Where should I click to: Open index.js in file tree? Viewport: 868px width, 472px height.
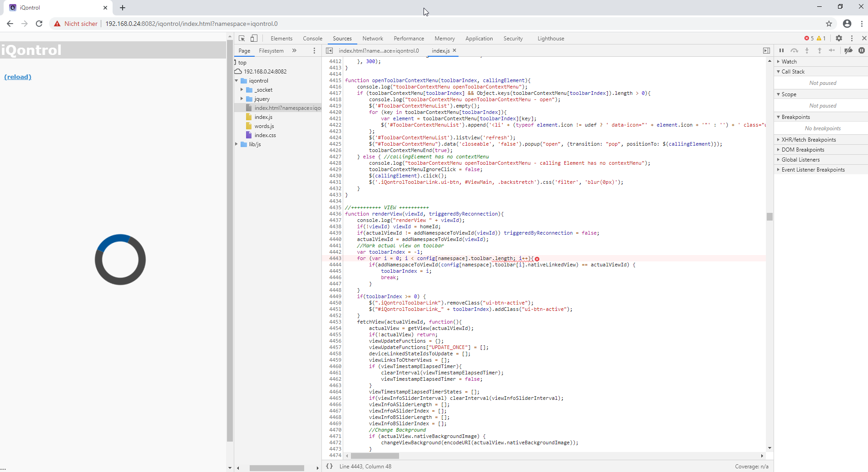click(x=263, y=117)
